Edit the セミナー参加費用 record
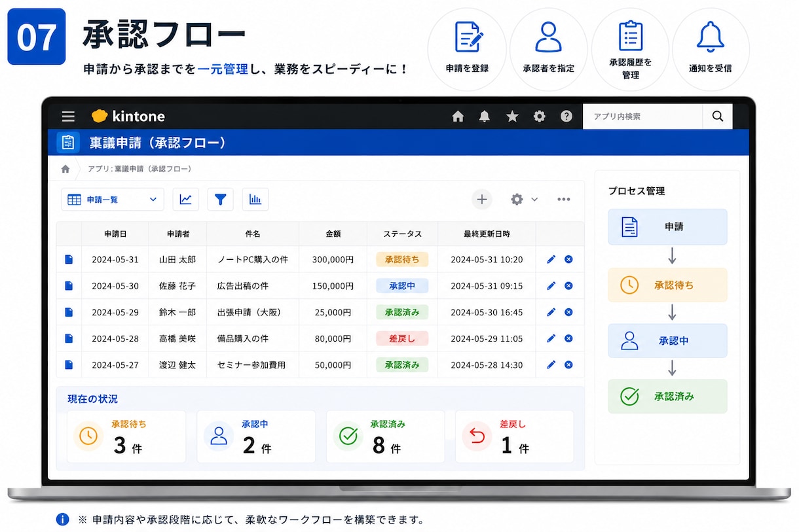Image resolution: width=799 pixels, height=532 pixels. coord(551,364)
